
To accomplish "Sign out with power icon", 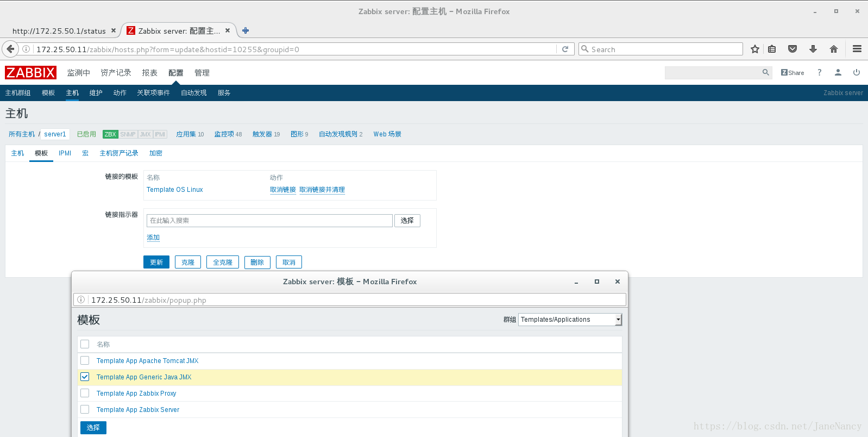I will [x=857, y=72].
